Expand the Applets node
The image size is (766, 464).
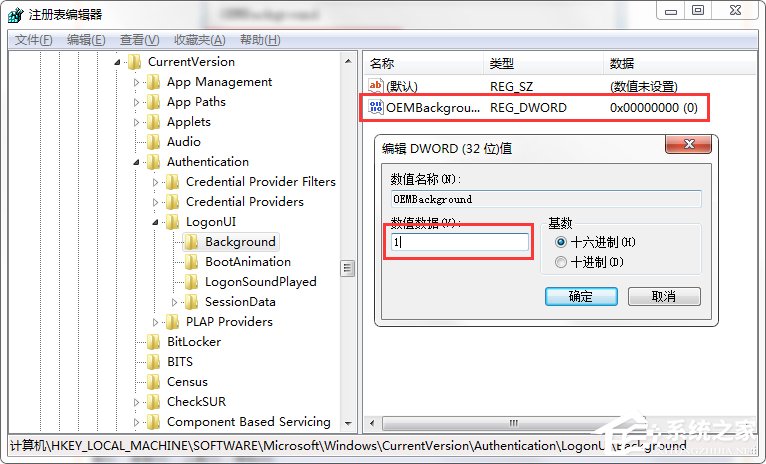(x=137, y=123)
